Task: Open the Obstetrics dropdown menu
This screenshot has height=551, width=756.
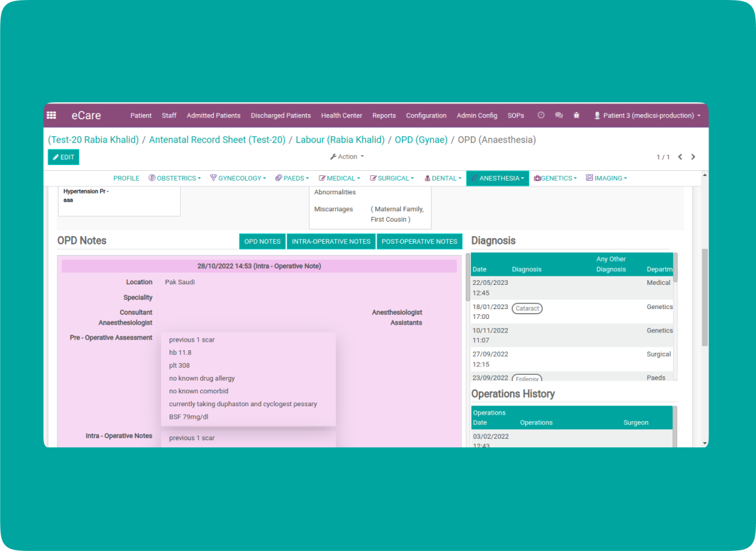Action: [175, 178]
